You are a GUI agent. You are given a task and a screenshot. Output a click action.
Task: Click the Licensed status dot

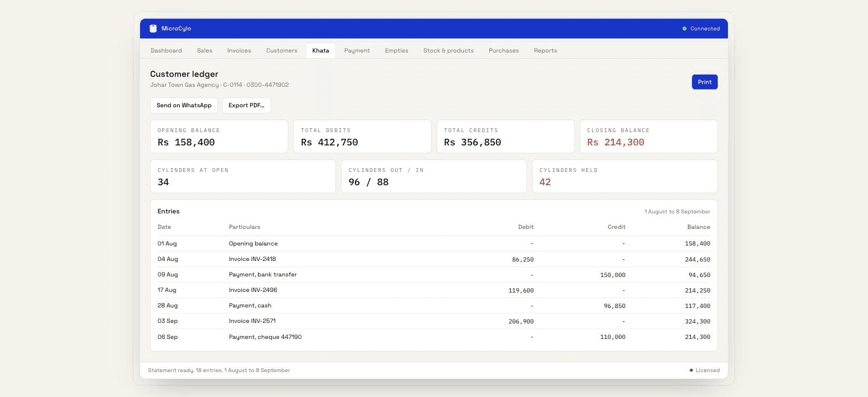point(691,370)
